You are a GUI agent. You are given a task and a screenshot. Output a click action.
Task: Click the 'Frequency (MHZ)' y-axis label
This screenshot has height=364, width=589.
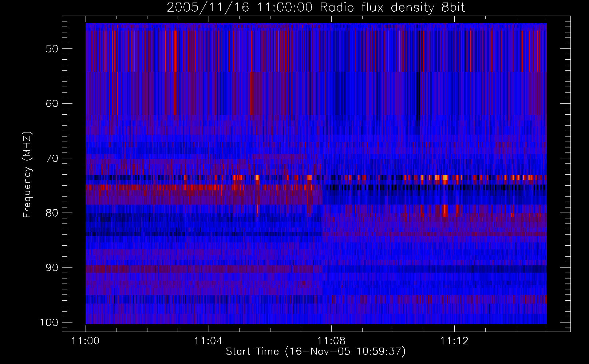point(28,175)
